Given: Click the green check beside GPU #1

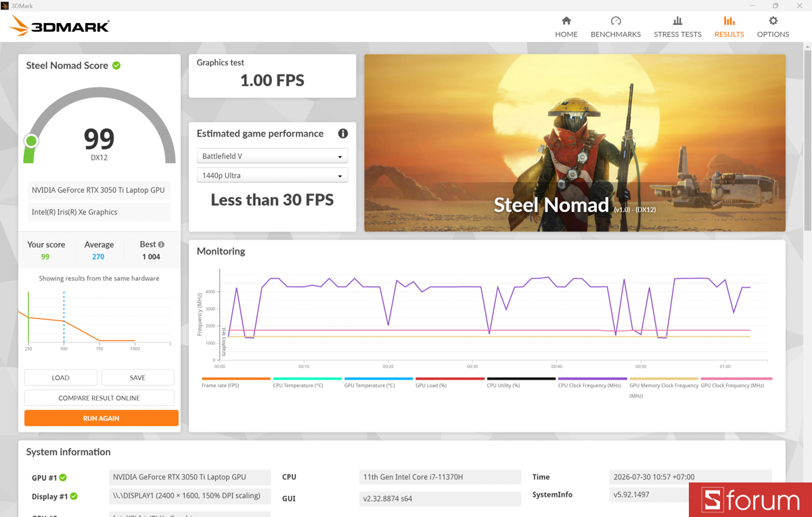Looking at the screenshot, I should pyautogui.click(x=63, y=478).
